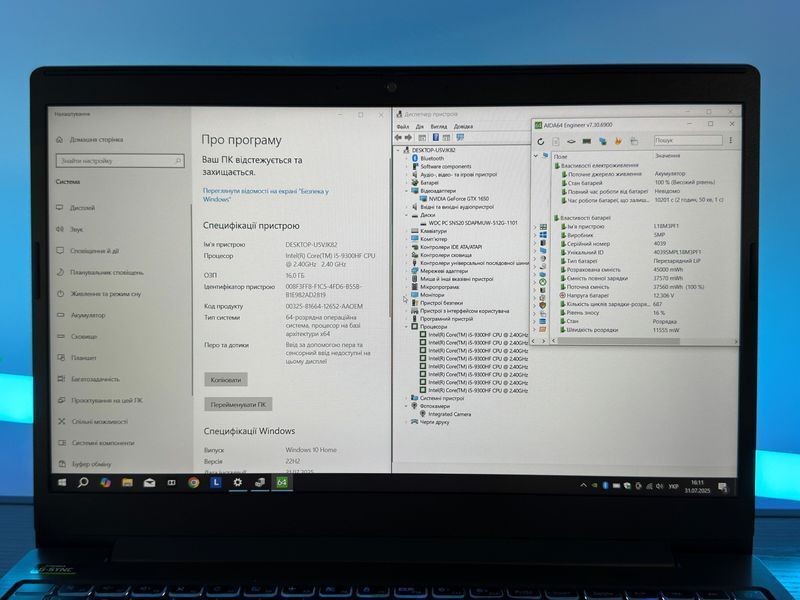Expand the Системні пристрої node
The width and height of the screenshot is (800, 600).
coord(407,398)
